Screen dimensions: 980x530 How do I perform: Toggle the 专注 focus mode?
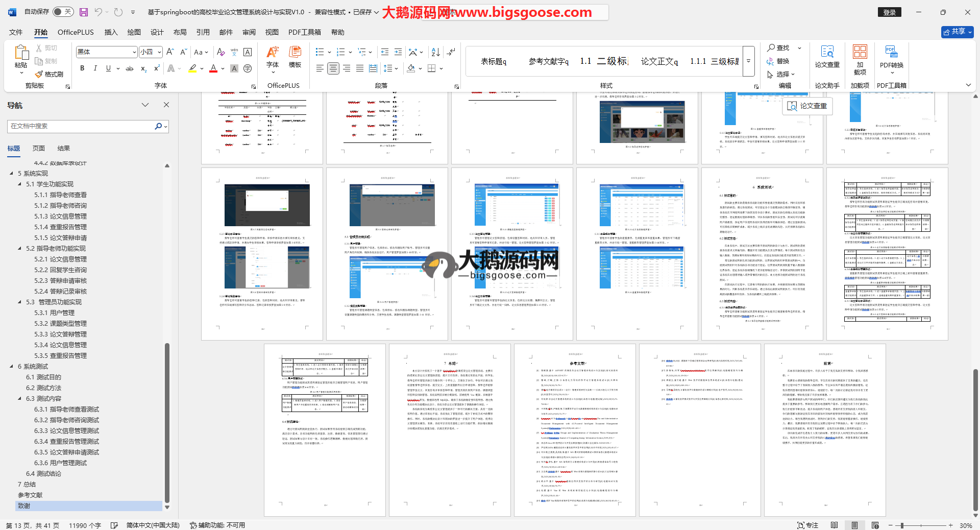pos(807,525)
